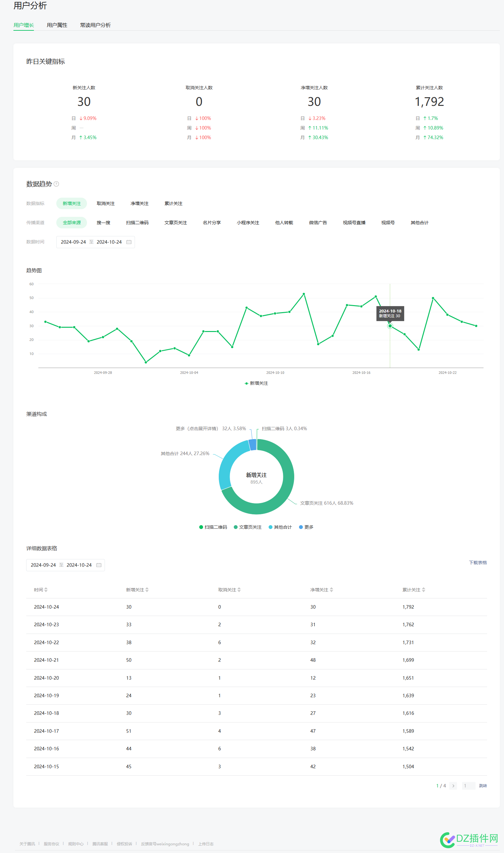Toggle the 新增关注 line chart legend
The height and width of the screenshot is (853, 504).
pos(256,383)
